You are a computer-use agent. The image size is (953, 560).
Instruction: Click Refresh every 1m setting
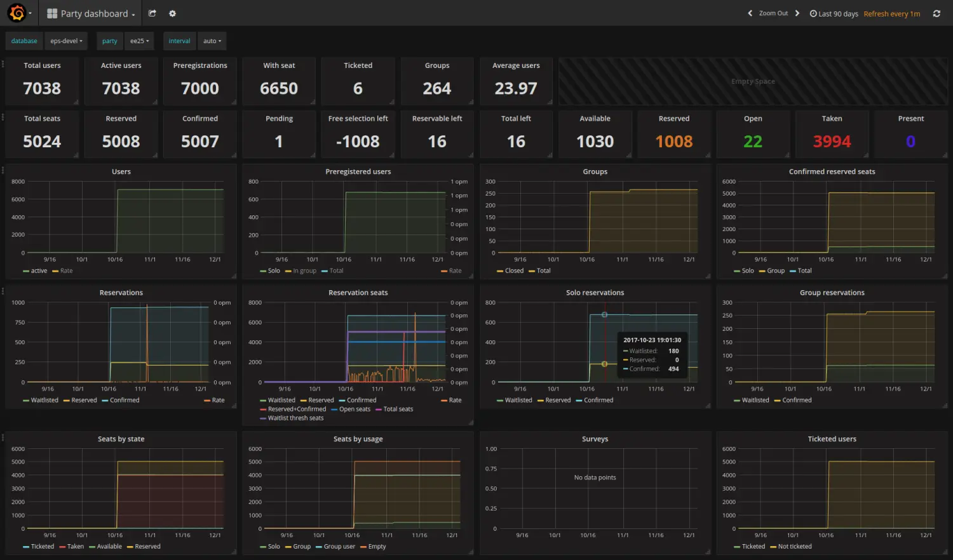[x=891, y=13]
